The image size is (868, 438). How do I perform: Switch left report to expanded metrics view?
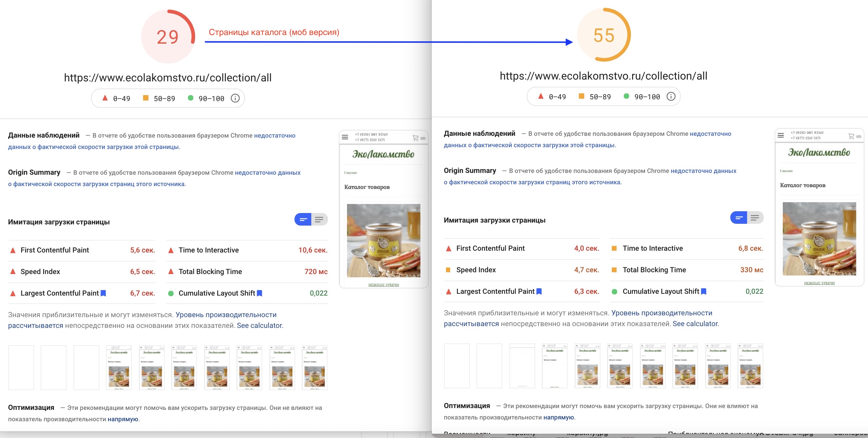click(x=319, y=220)
